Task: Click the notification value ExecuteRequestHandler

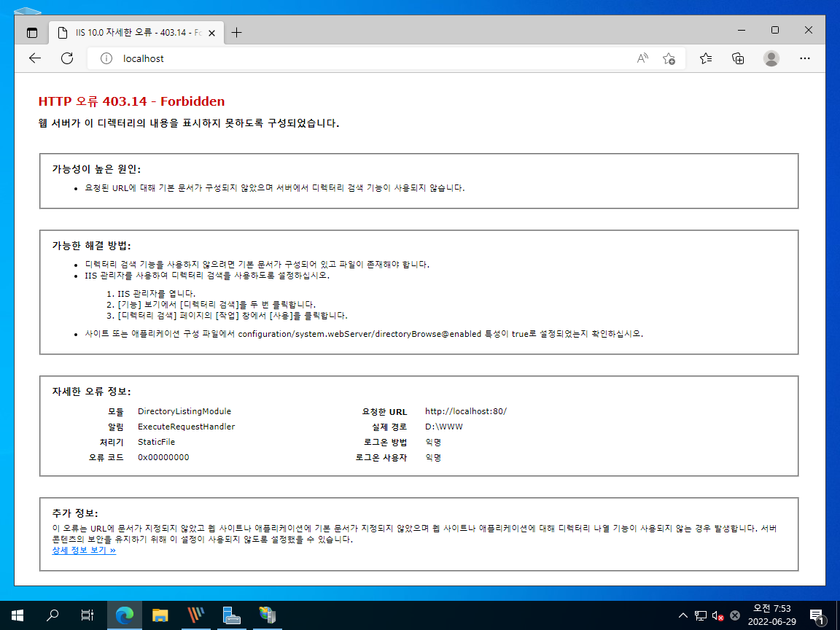Action: coord(187,427)
